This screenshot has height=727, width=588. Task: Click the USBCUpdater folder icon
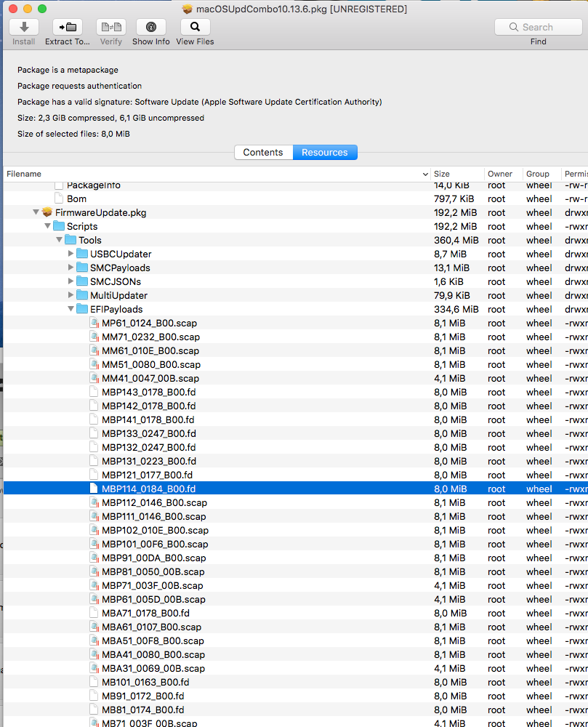coord(82,254)
